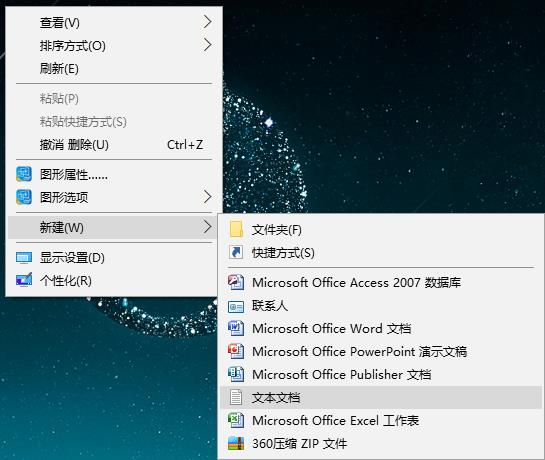Select the 图形选项 menu entry
This screenshot has height=460, width=545.
coord(114,197)
